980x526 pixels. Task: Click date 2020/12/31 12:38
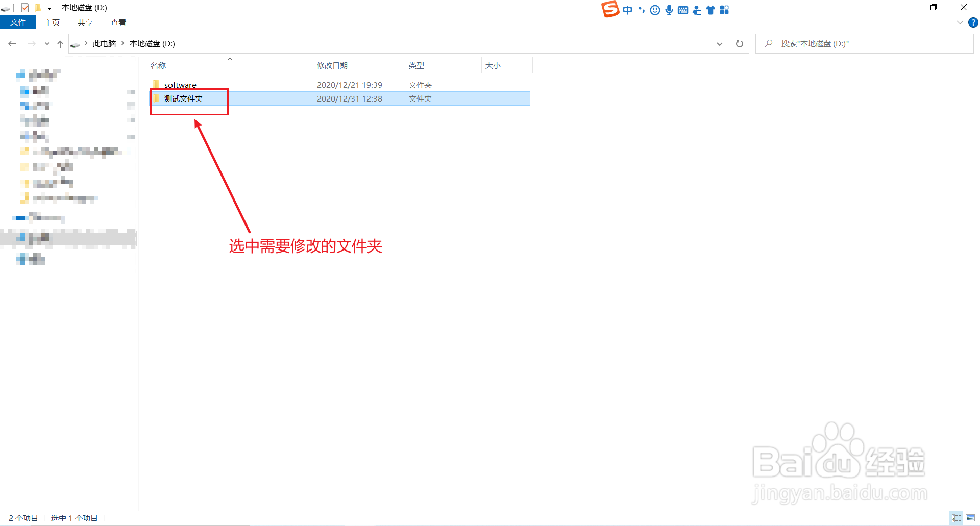[350, 98]
